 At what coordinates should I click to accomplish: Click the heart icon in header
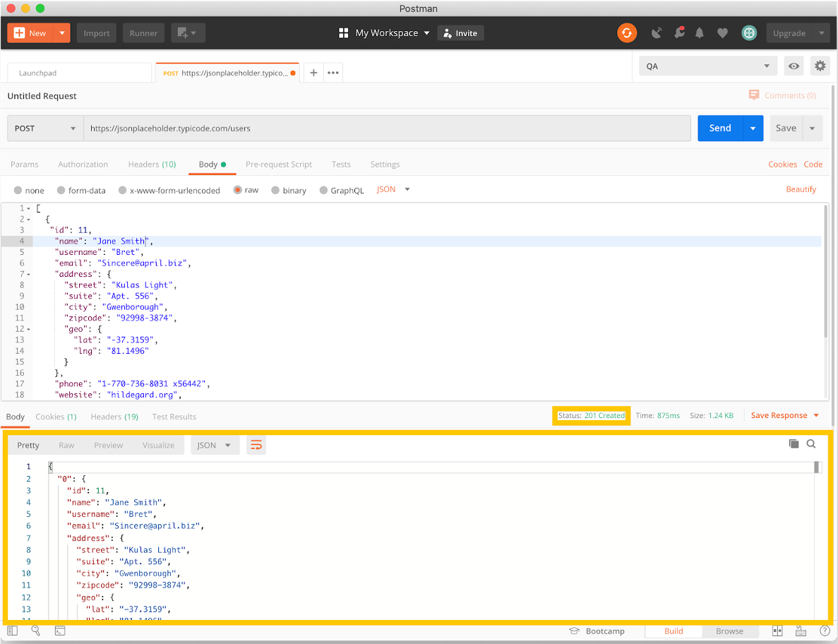tap(722, 33)
